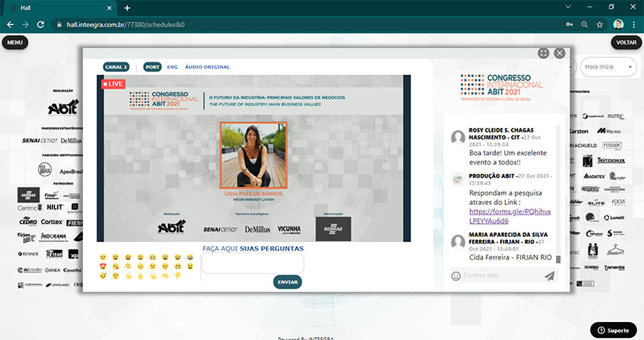Image resolution: width=644 pixels, height=340 pixels.
Task: Click the LIVE indicator badge
Action: 113,84
